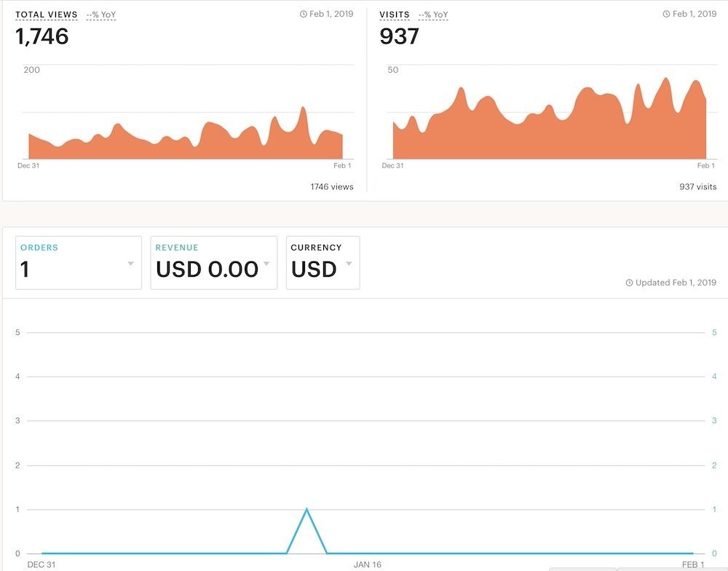728x571 pixels.
Task: Click the 937 visits summary text
Action: click(698, 186)
